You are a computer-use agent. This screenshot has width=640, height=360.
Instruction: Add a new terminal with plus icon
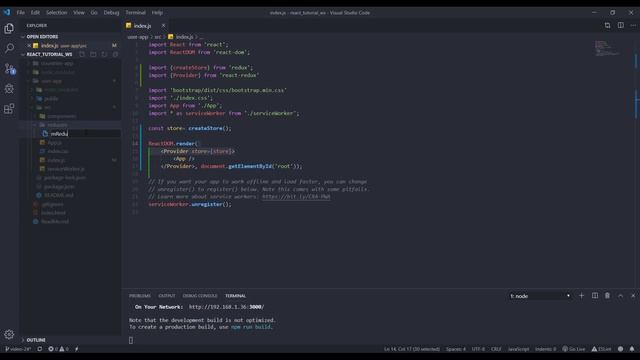(x=582, y=296)
